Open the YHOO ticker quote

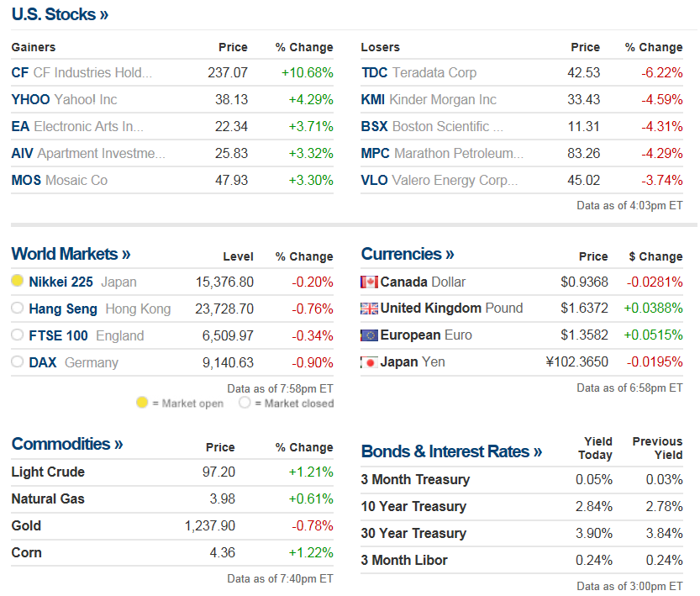31,99
